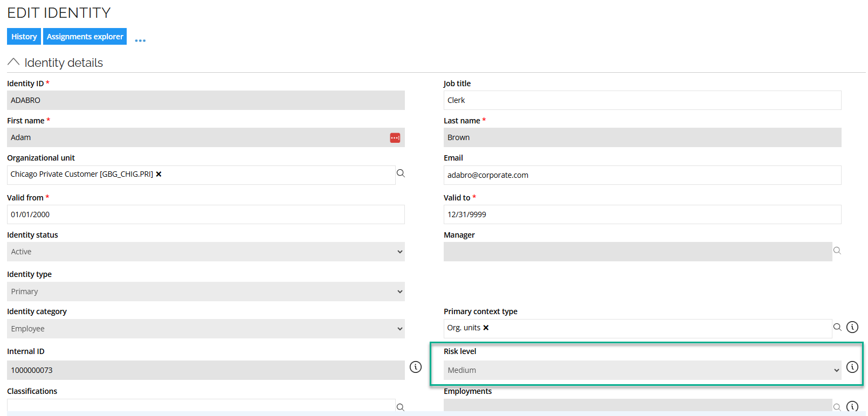The width and height of the screenshot is (868, 416).
Task: Open the Assignments explorer
Action: tap(85, 37)
